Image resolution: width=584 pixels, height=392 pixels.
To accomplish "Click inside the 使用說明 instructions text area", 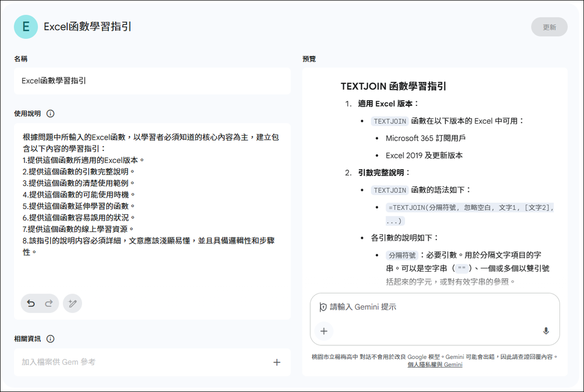I will pos(152,221).
